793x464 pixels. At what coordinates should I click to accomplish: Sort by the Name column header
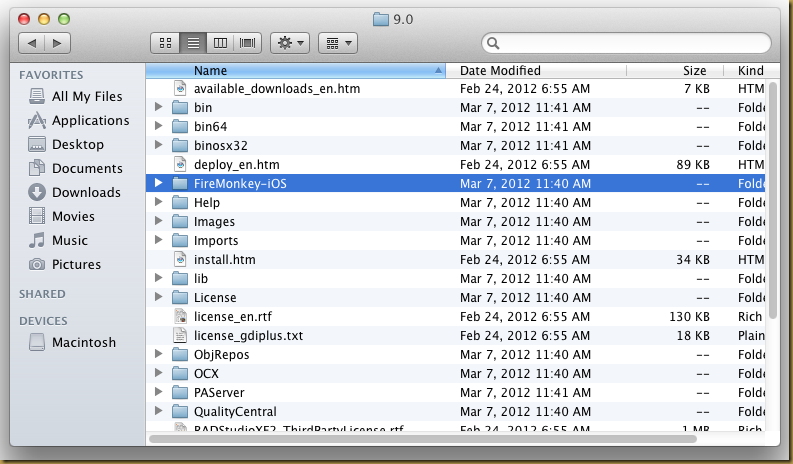[295, 70]
